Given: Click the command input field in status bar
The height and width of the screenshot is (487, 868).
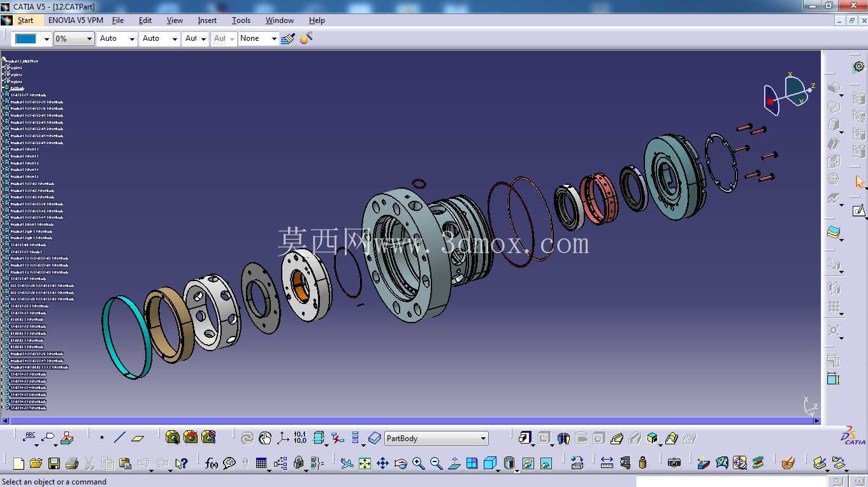Looking at the screenshot, I should tap(733, 481).
